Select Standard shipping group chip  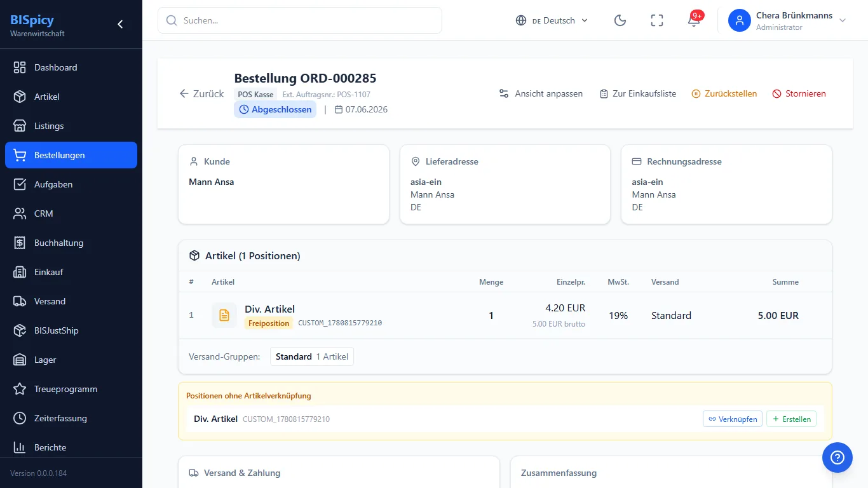point(312,356)
